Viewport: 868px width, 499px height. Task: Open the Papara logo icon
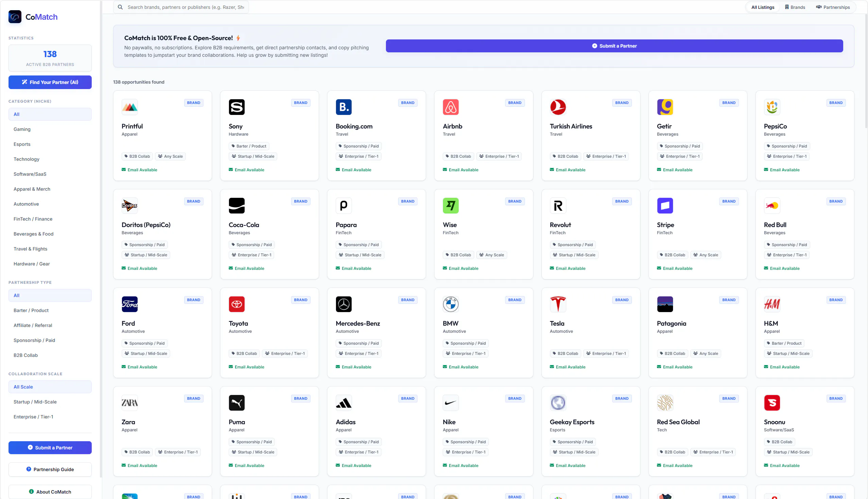coord(343,206)
